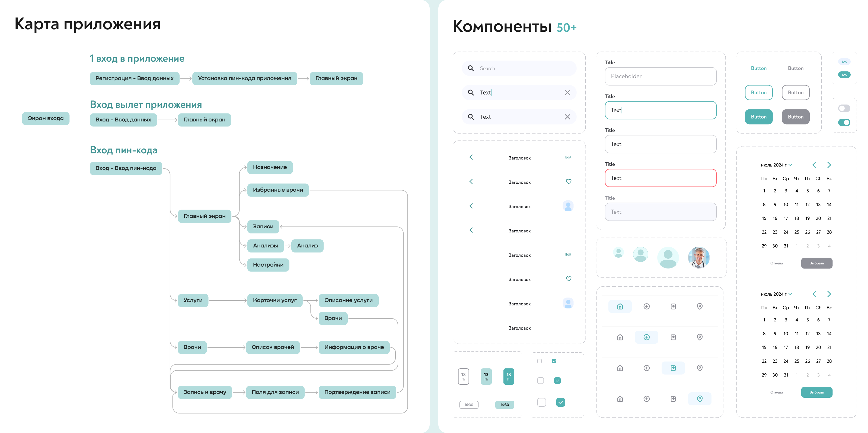Turn off the enabled teal toggle switch

point(844,122)
